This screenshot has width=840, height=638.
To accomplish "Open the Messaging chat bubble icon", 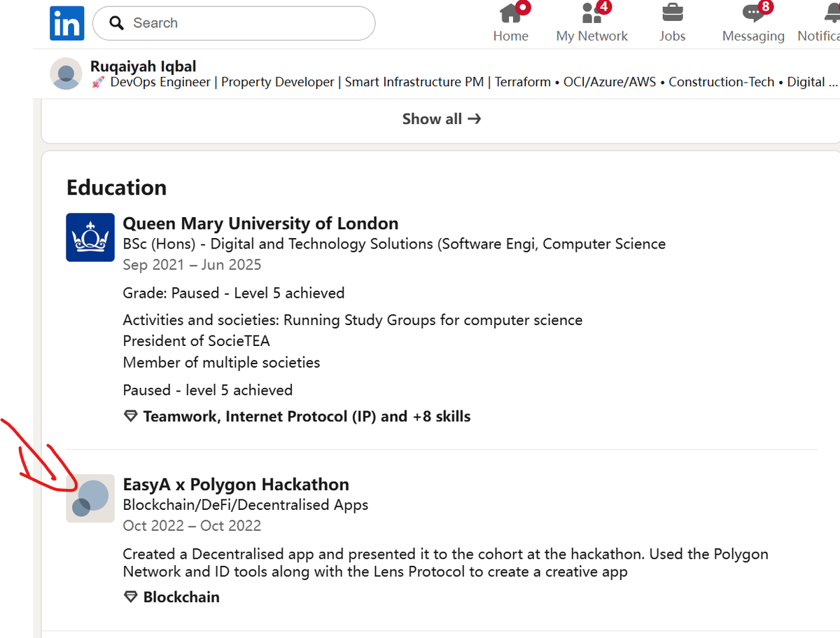I will pyautogui.click(x=753, y=12).
